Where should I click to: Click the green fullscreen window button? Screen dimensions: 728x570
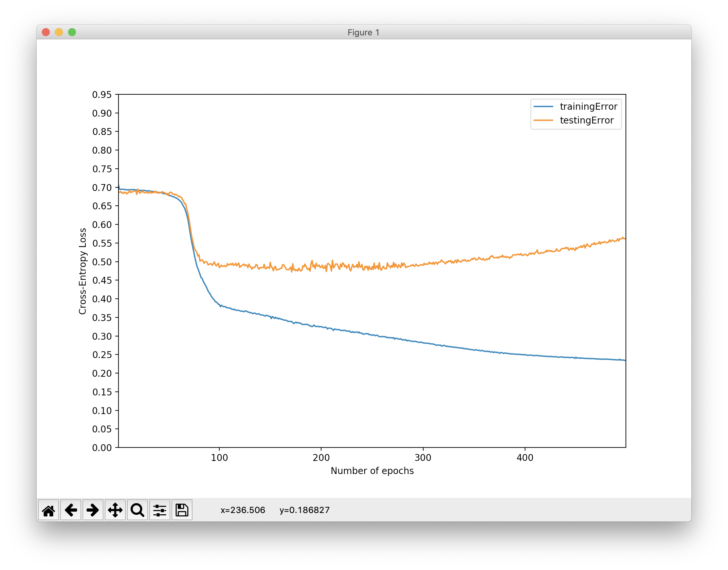72,32
